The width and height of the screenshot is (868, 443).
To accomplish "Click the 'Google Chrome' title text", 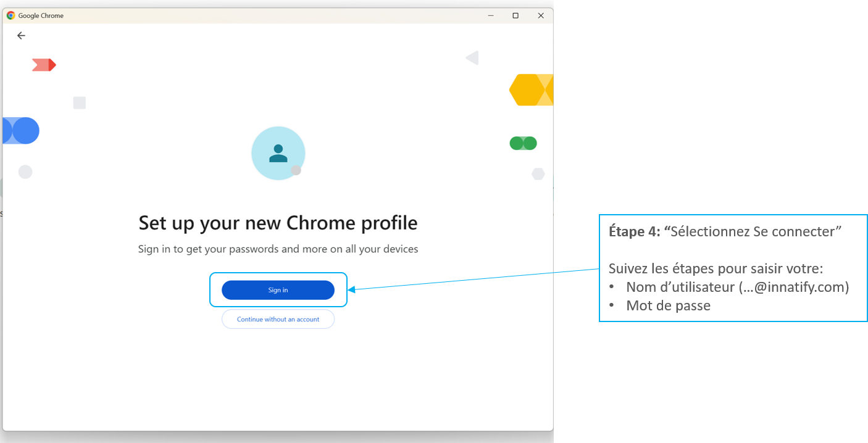I will (x=41, y=15).
